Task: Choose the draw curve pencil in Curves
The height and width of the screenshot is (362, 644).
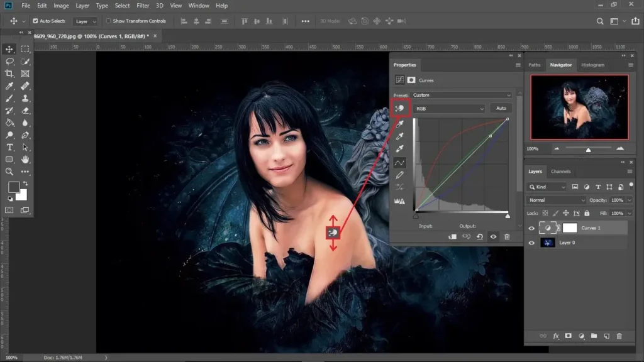Action: click(x=399, y=175)
